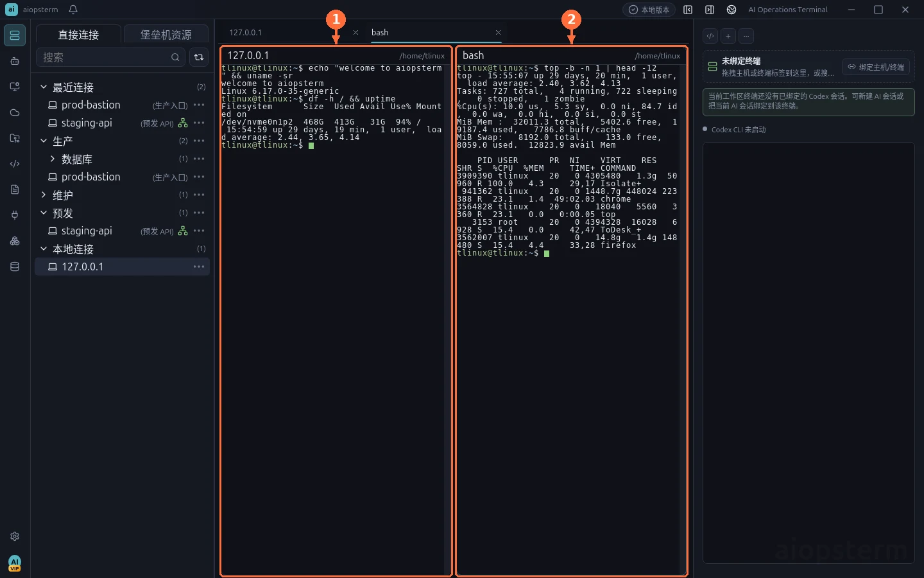Open the cloud sidebar icon
The image size is (924, 578).
point(15,112)
